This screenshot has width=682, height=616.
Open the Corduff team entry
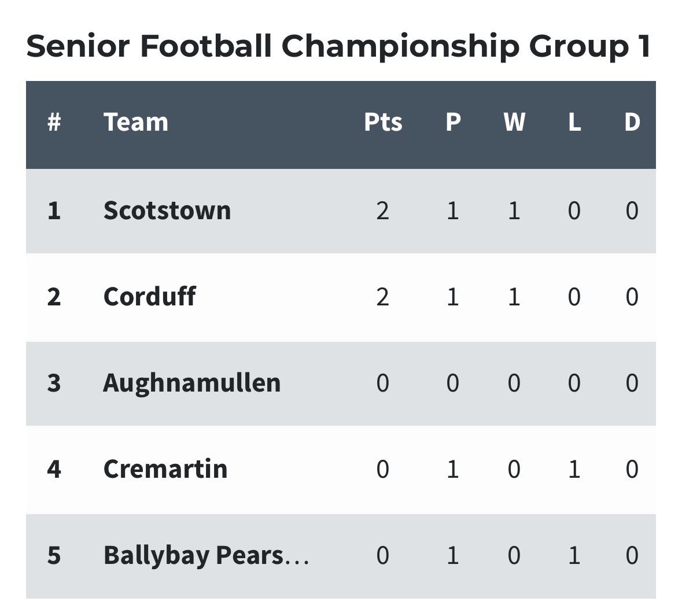pyautogui.click(x=150, y=297)
